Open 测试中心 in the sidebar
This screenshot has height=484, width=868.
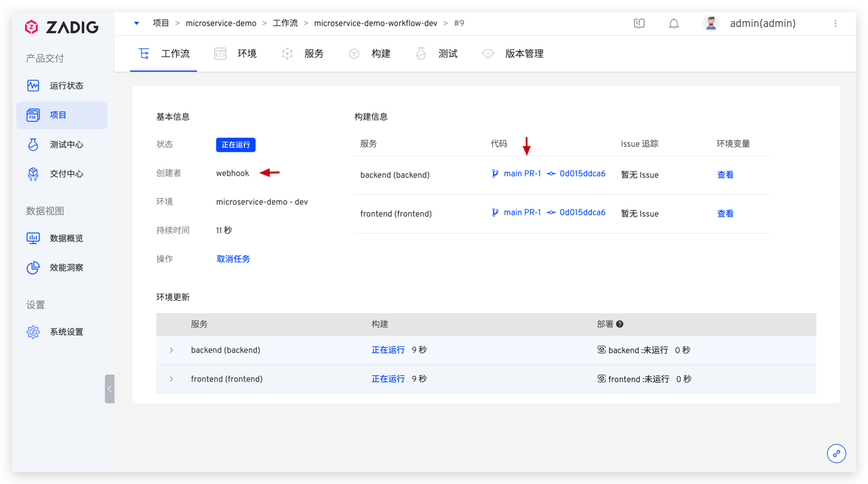click(x=62, y=144)
